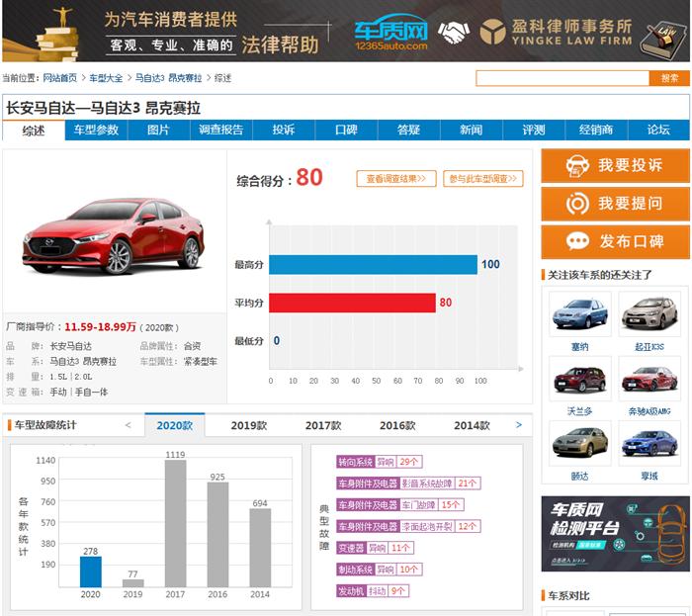This screenshot has width=692, height=616.
Task: Switch to the 调查报告 tab
Action: coord(221,130)
